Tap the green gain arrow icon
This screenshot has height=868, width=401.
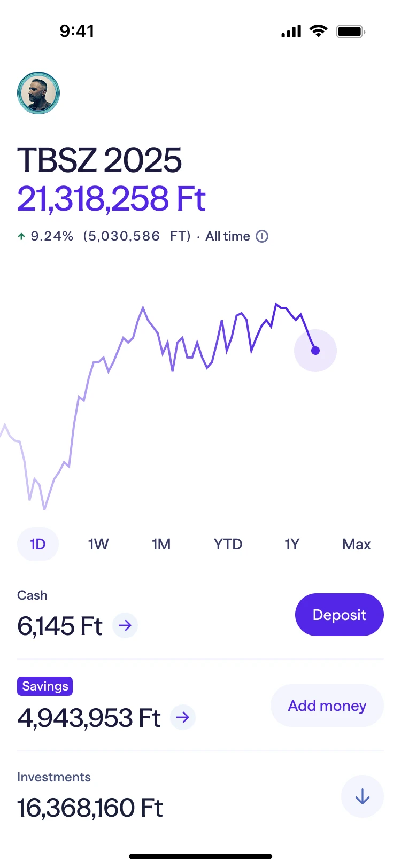coord(21,236)
